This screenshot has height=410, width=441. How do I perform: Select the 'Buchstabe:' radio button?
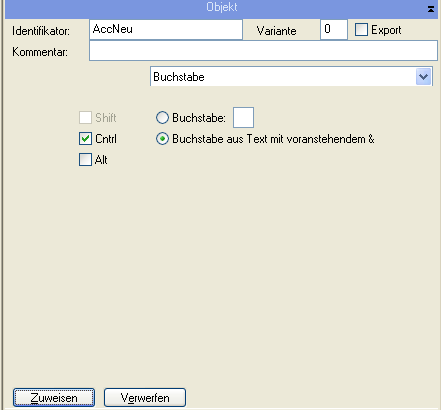162,117
